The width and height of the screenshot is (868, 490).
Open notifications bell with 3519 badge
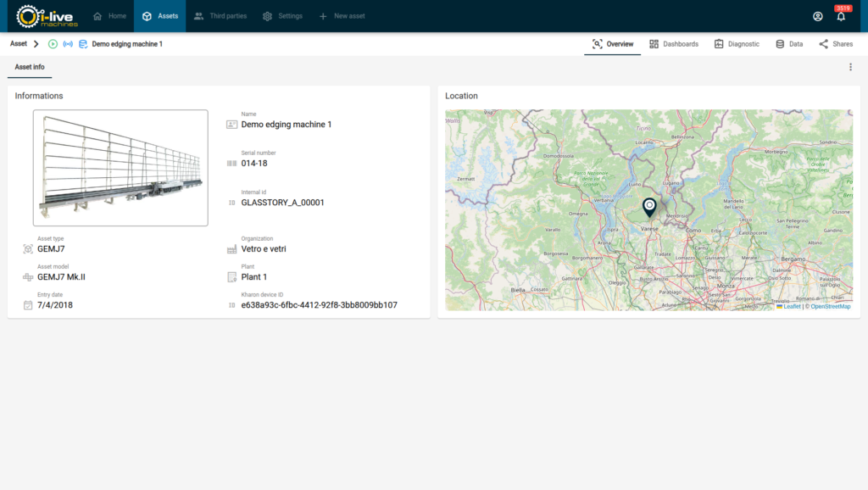tap(841, 16)
